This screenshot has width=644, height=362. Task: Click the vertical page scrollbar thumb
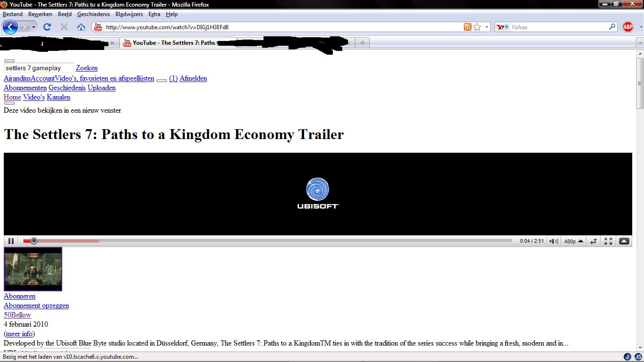tap(640, 84)
